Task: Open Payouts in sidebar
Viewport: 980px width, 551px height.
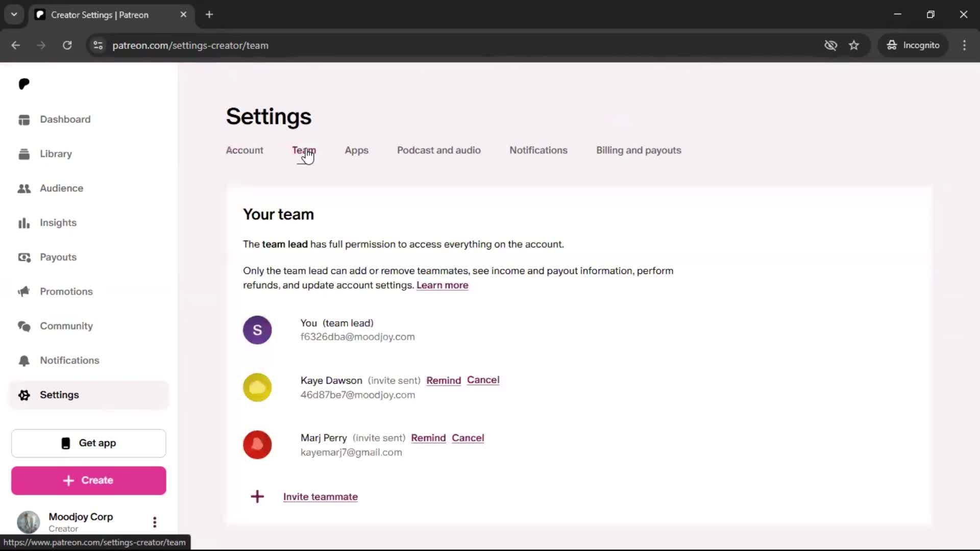Action: (58, 257)
